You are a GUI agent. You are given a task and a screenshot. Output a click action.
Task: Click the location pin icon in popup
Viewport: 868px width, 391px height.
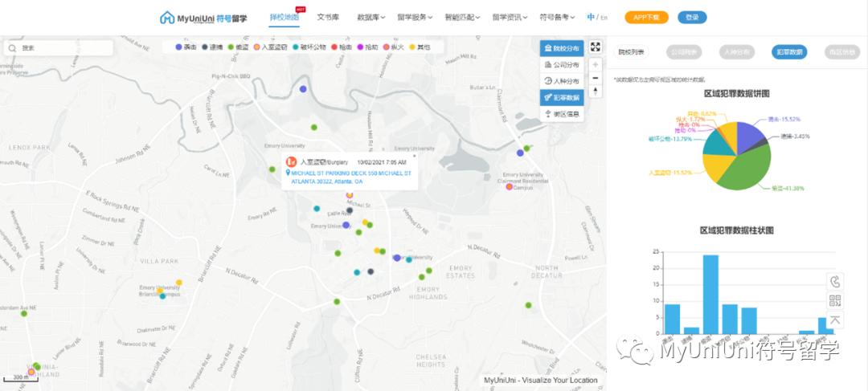pyautogui.click(x=288, y=173)
